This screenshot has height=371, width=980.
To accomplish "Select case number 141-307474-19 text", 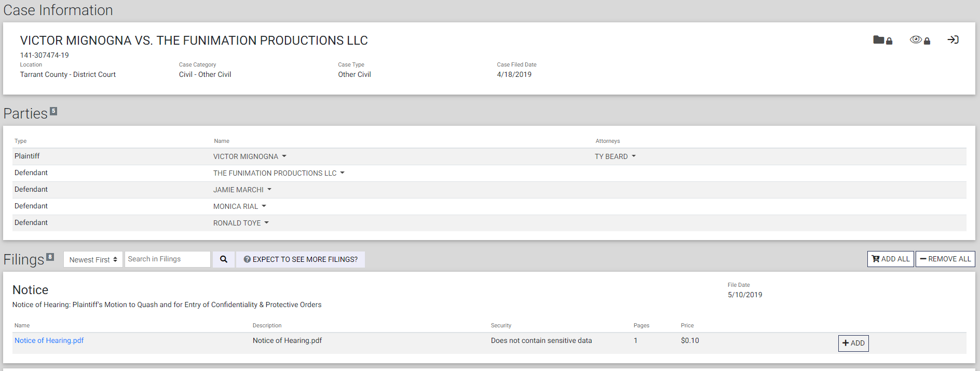I will (44, 55).
